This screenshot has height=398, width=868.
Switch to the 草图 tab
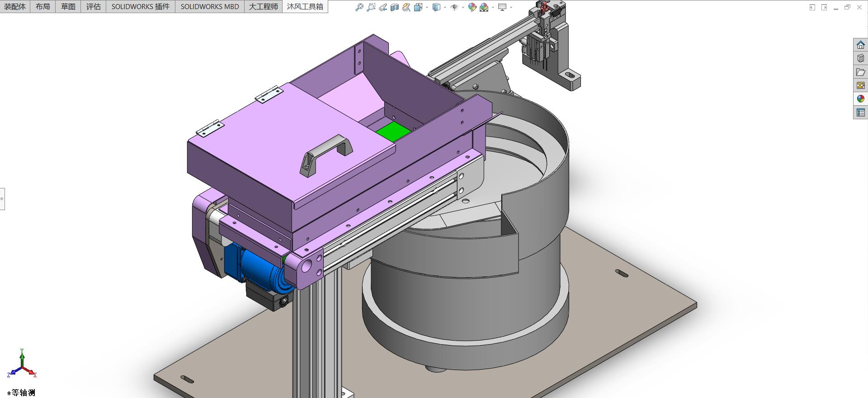[x=68, y=6]
